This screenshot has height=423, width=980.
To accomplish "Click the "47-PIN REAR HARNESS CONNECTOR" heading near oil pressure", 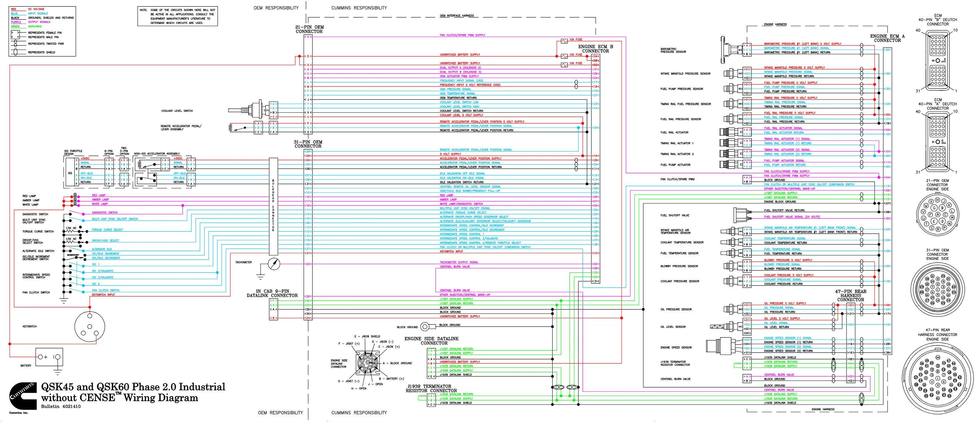I will click(x=851, y=295).
